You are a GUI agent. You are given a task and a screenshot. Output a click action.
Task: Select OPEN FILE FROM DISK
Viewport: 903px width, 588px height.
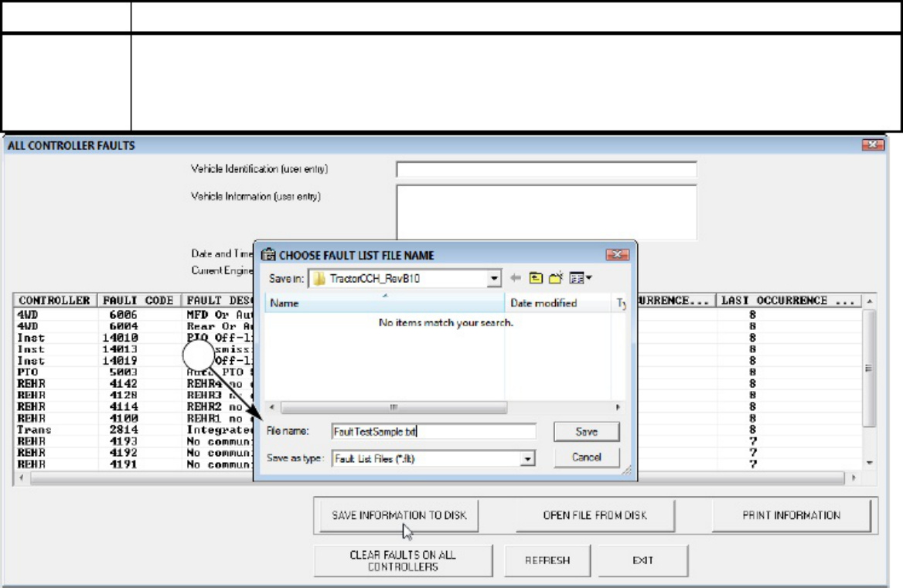(595, 515)
